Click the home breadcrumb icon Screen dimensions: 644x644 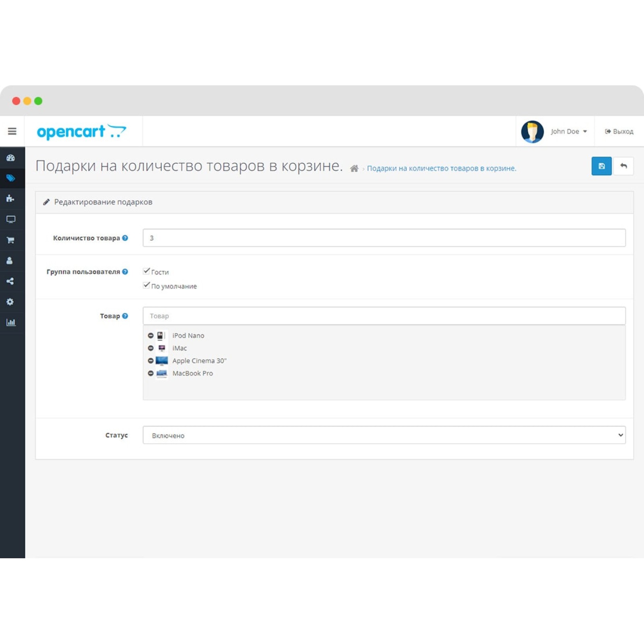pyautogui.click(x=354, y=168)
